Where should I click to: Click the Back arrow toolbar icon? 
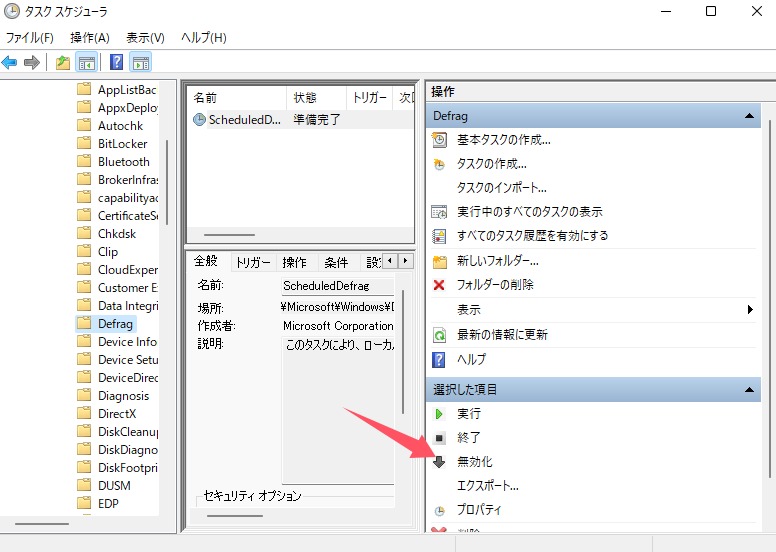(9, 62)
